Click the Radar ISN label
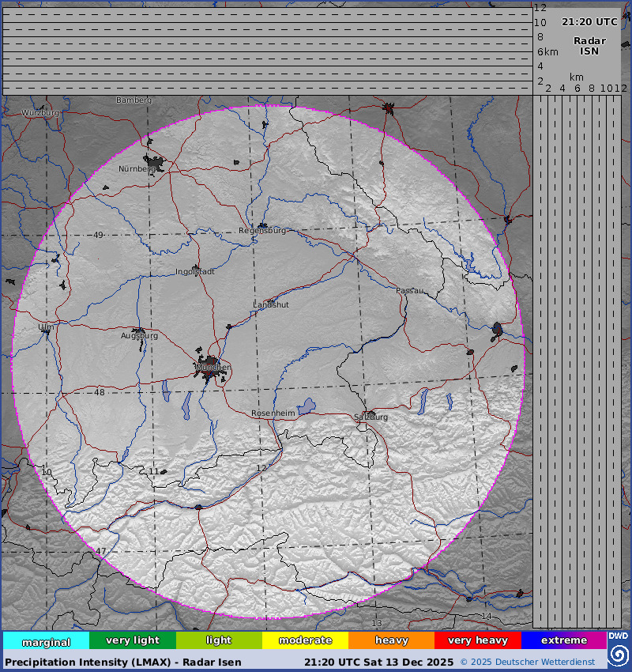 (589, 46)
